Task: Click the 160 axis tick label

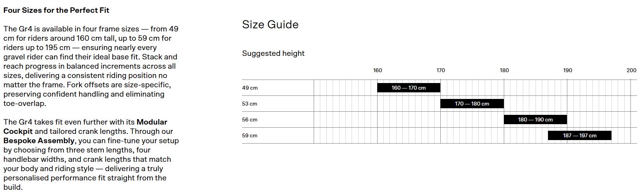Action: tap(378, 70)
